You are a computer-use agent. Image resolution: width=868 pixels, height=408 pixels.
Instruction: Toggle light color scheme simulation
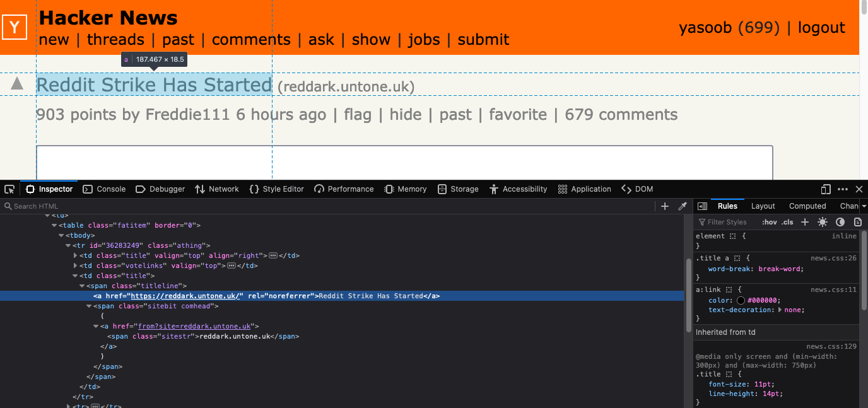(823, 222)
